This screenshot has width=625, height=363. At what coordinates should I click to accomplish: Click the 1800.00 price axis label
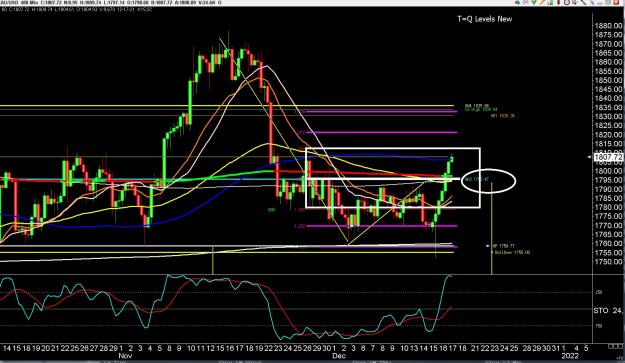[x=608, y=171]
